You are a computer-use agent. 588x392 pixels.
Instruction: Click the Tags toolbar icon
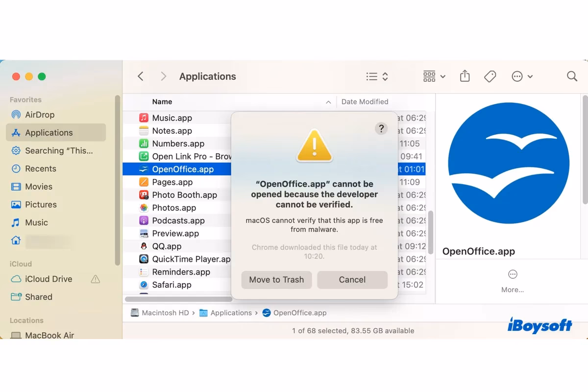(490, 76)
